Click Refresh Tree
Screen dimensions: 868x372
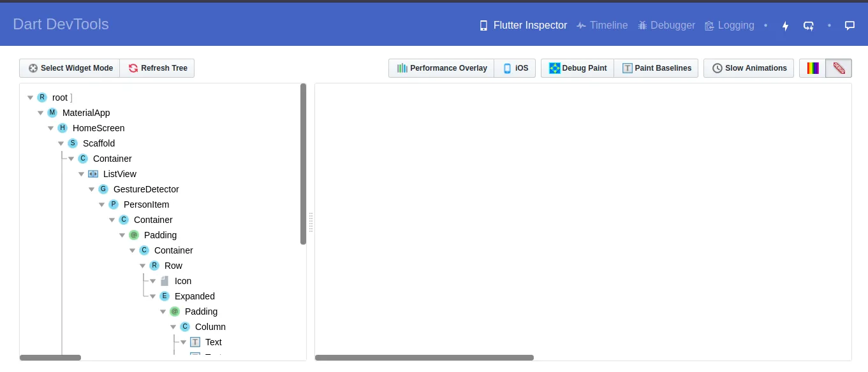[157, 68]
